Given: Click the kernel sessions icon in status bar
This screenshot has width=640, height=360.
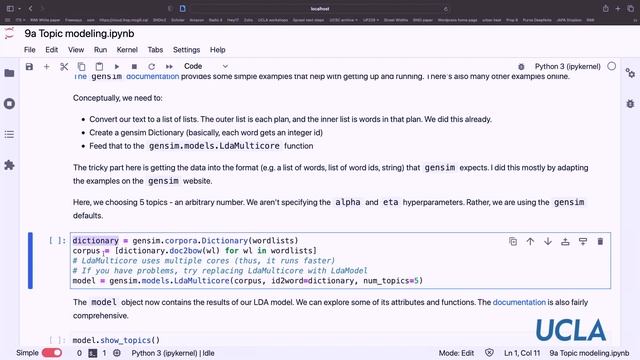Looking at the screenshot, I should (x=117, y=353).
